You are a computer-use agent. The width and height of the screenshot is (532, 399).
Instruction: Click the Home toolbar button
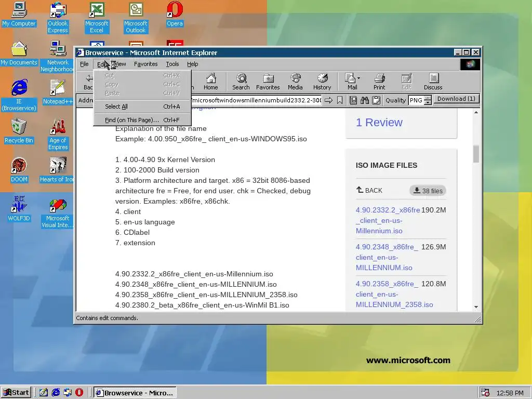point(211,82)
